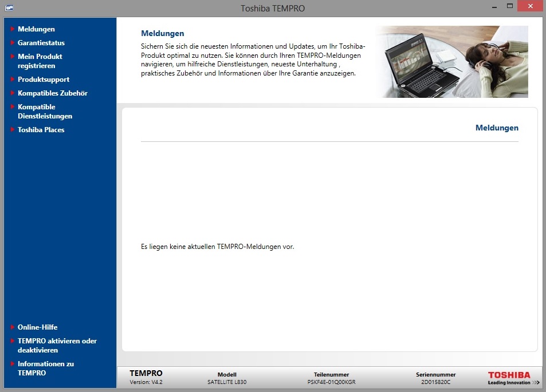Click the red arrow beside Kompatible Dienstleistungen
The height and width of the screenshot is (392, 546).
13,106
